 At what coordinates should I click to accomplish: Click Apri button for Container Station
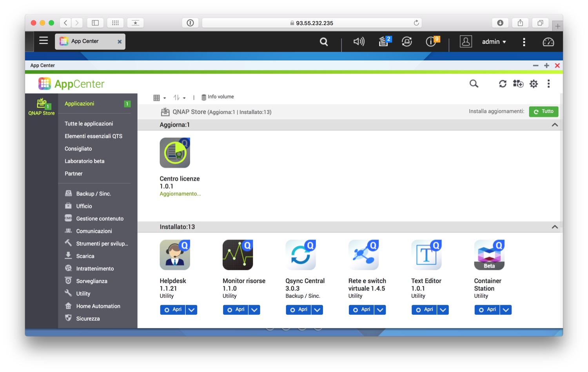point(487,310)
